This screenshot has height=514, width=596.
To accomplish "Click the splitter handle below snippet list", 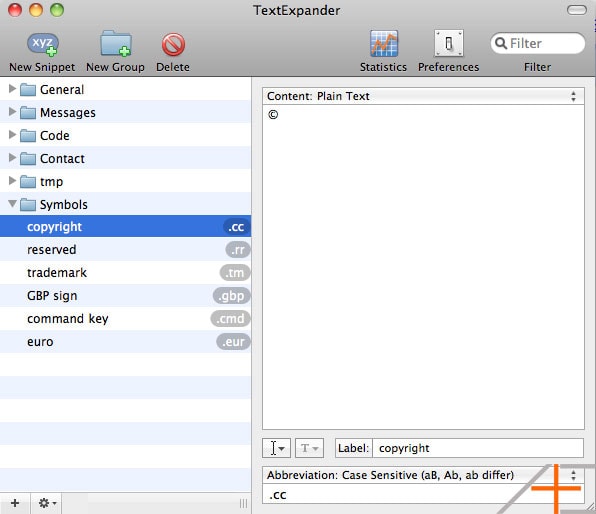I will (x=243, y=504).
